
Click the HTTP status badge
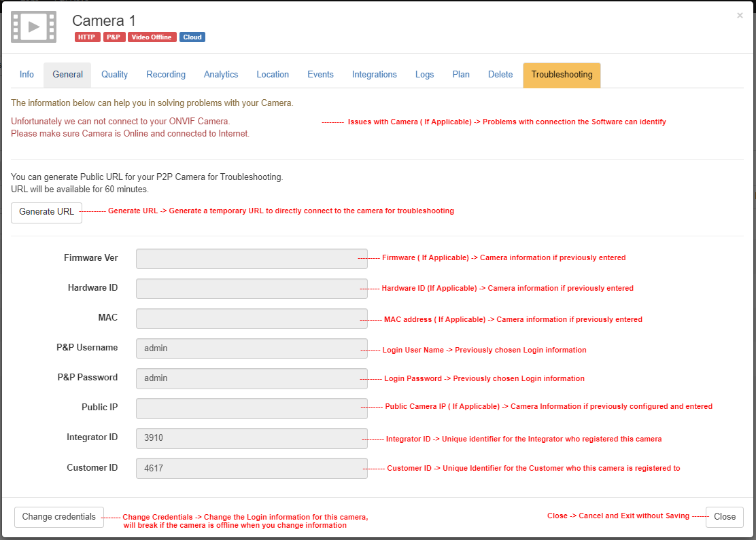[x=87, y=37]
